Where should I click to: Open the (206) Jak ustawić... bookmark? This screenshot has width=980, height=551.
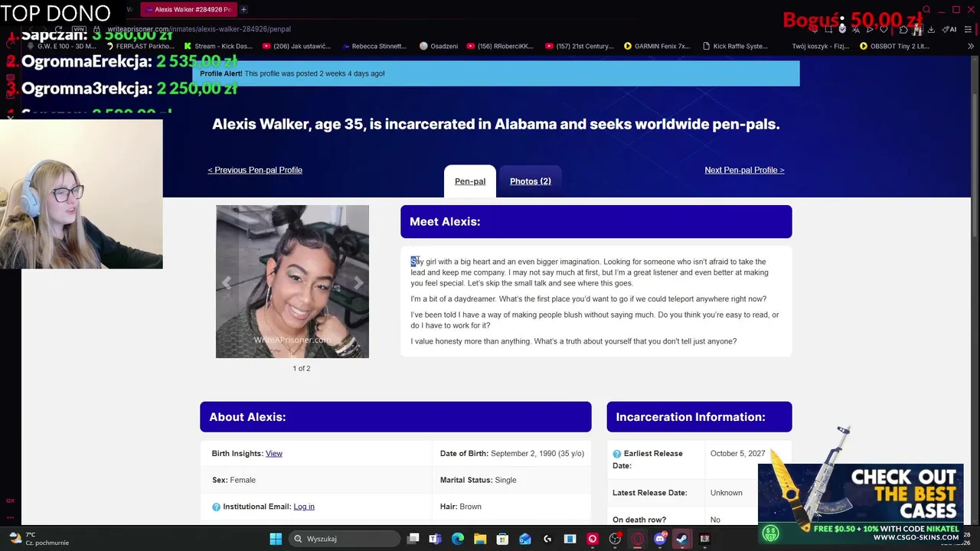pyautogui.click(x=297, y=46)
